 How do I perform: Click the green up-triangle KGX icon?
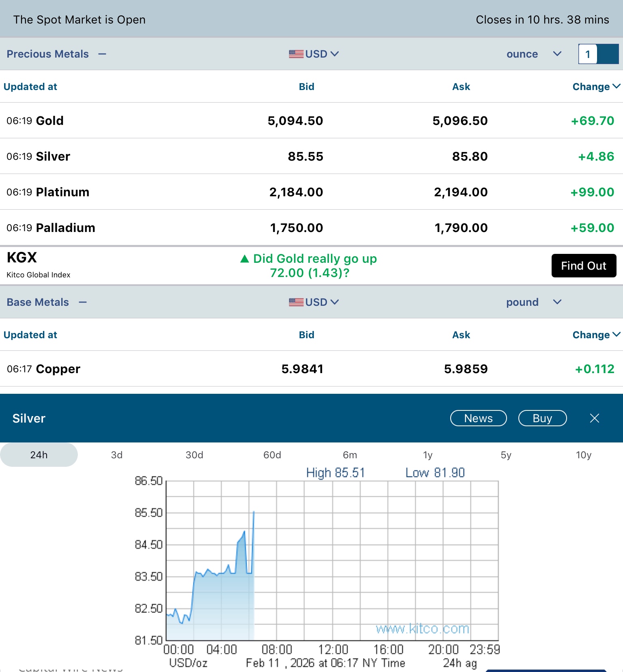245,259
